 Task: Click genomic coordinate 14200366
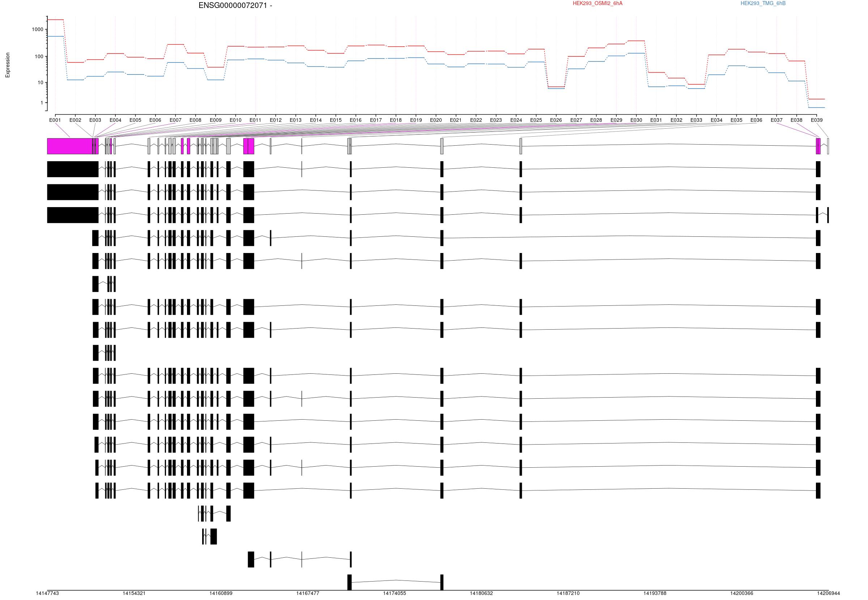tap(742, 593)
